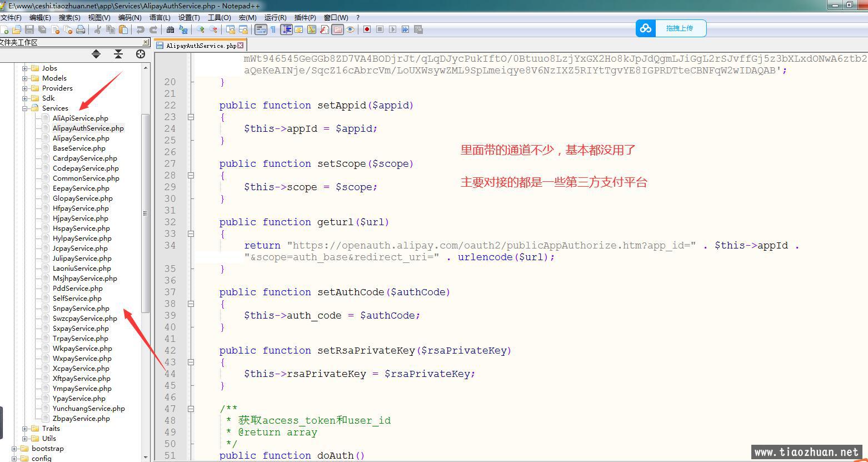This screenshot has width=868, height=462.
Task: Click the Save recorded macro icon
Action: pyautogui.click(x=418, y=29)
